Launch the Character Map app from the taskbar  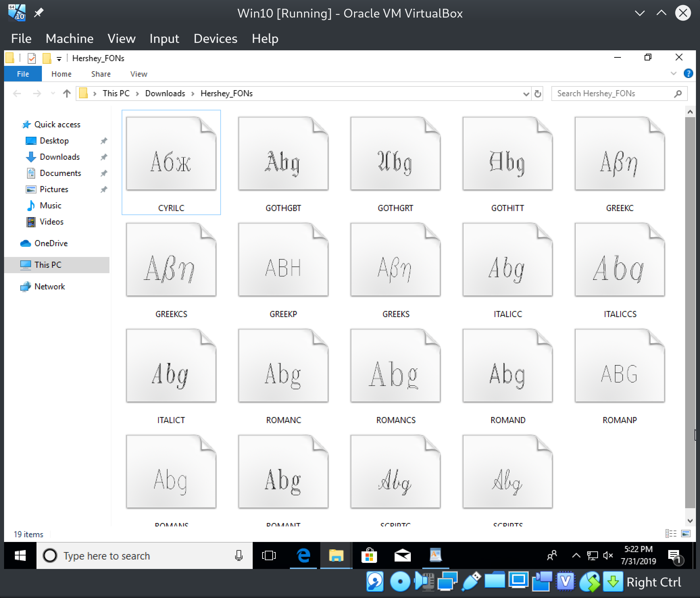coord(436,555)
